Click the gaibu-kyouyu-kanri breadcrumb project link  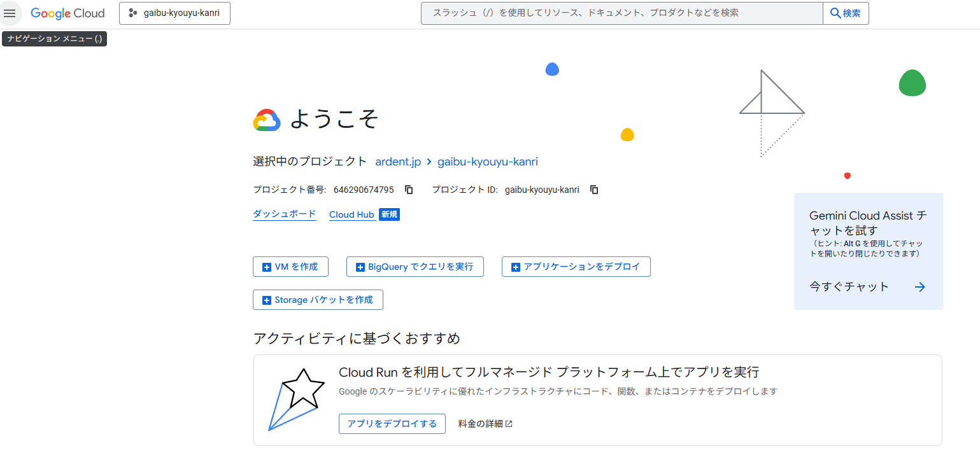coord(487,162)
